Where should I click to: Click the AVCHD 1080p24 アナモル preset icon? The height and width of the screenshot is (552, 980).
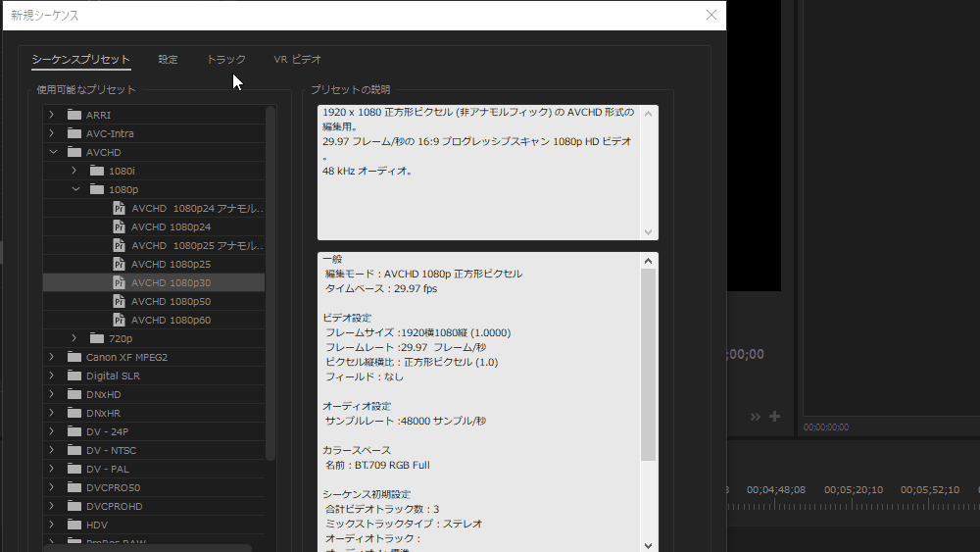pos(119,208)
